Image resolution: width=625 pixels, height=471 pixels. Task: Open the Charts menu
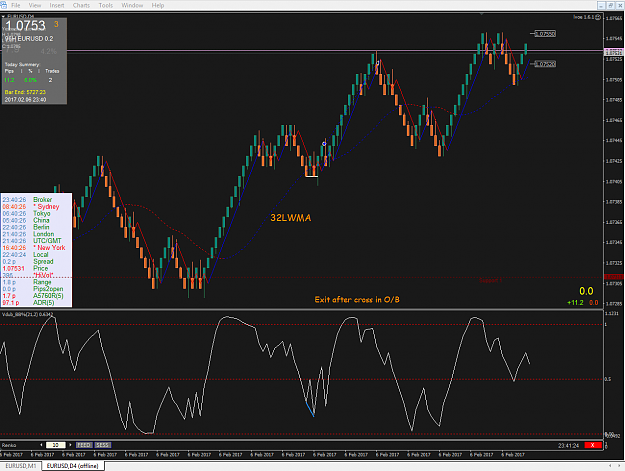pos(81,5)
